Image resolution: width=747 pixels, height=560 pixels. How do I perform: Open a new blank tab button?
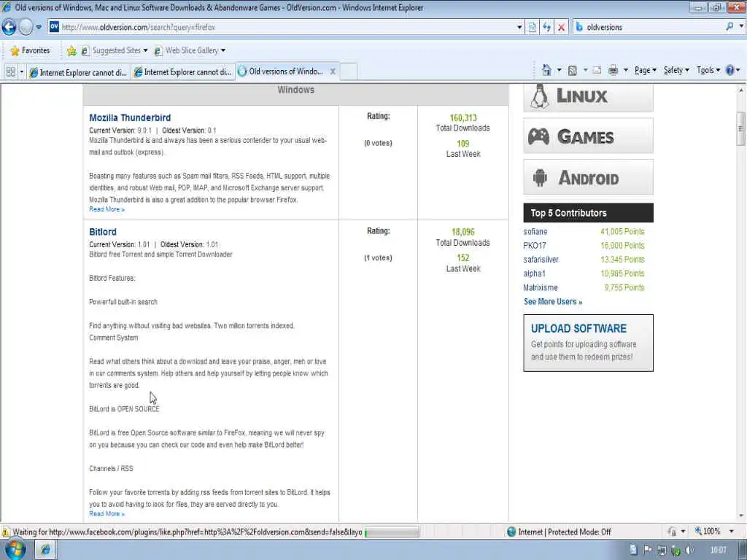coord(348,71)
